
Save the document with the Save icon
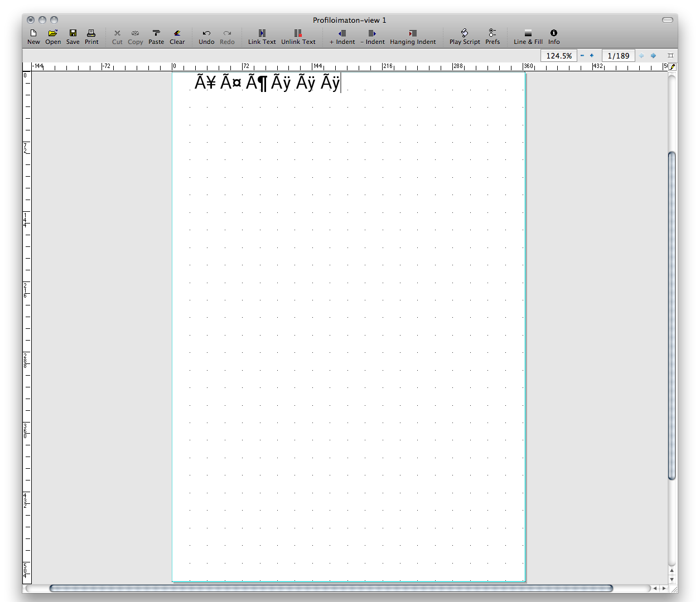(x=73, y=37)
